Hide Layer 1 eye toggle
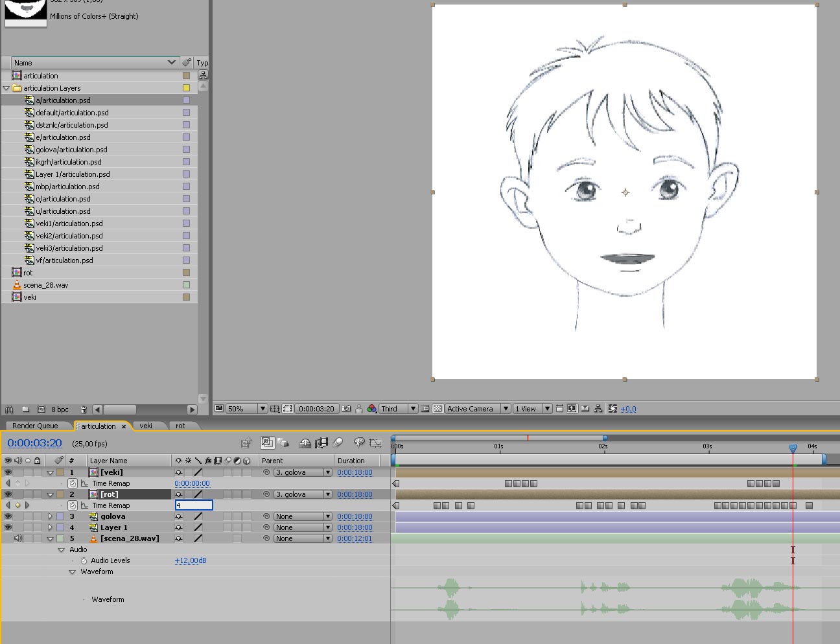 coord(8,527)
